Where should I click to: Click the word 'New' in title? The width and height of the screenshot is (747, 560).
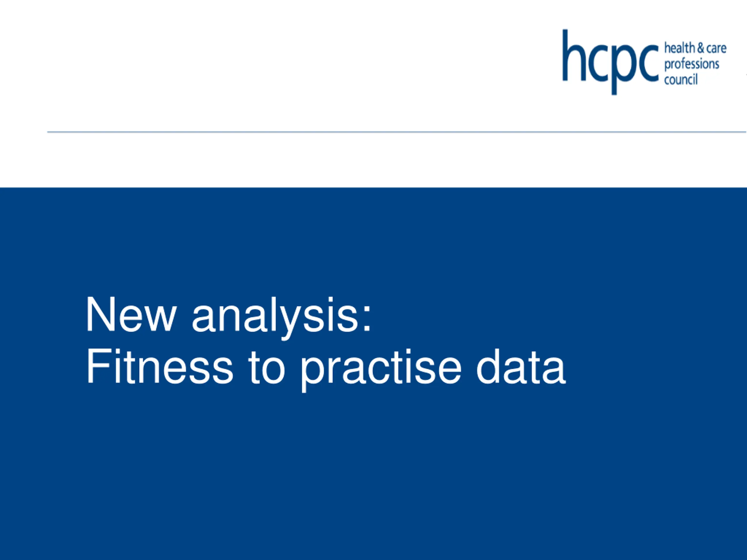(131, 315)
